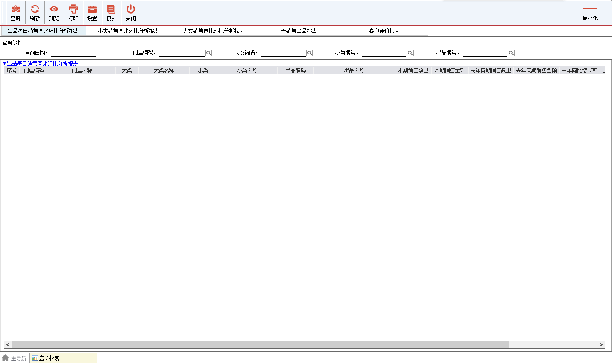Click the 出品名称 column header
Image resolution: width=612 pixels, height=364 pixels.
(x=355, y=70)
